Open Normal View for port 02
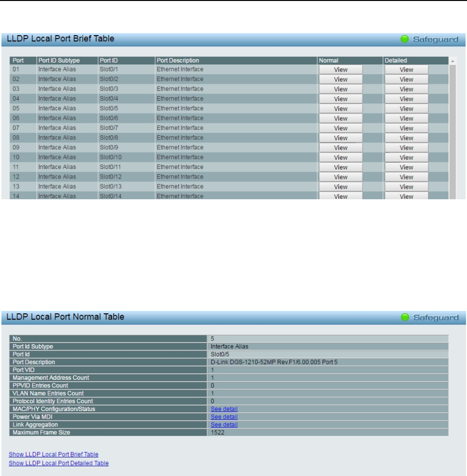 pyautogui.click(x=340, y=79)
